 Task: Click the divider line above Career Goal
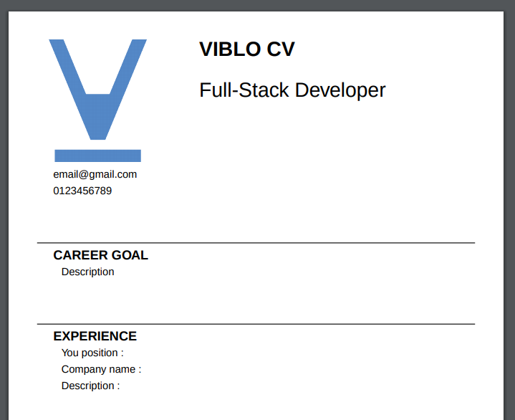256,243
